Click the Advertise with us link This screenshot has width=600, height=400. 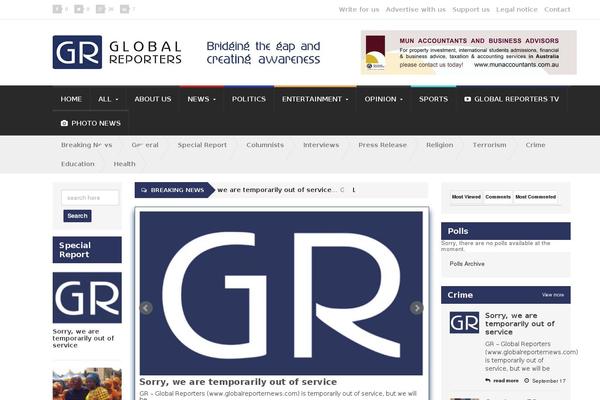click(x=416, y=10)
